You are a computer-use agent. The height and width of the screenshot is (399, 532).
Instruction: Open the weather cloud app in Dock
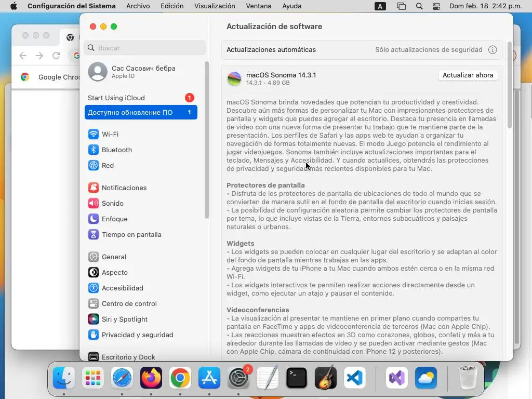[x=426, y=378]
